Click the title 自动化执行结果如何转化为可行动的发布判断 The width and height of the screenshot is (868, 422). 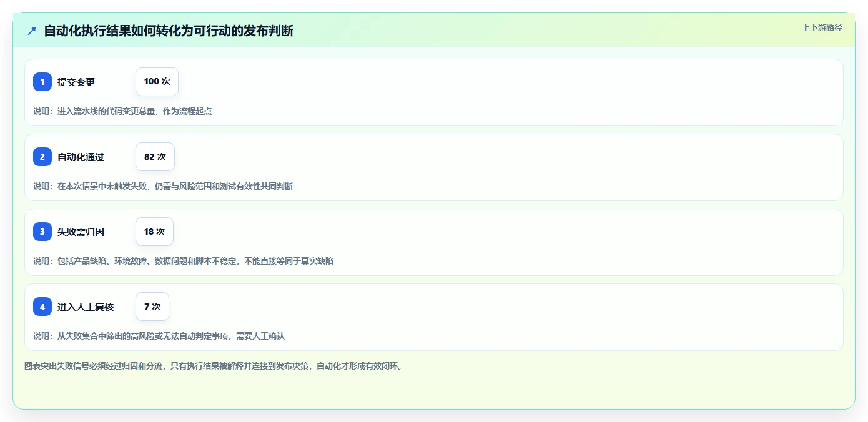(169, 31)
